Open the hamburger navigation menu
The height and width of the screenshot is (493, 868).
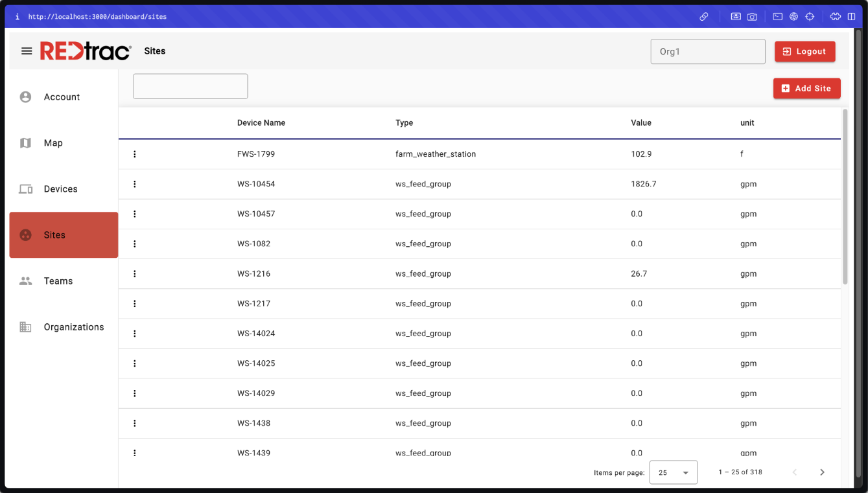click(27, 51)
